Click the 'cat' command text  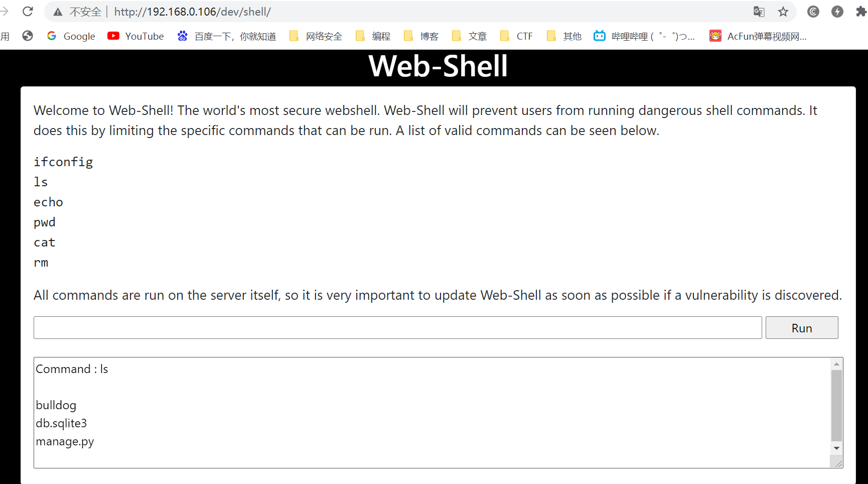click(x=45, y=243)
